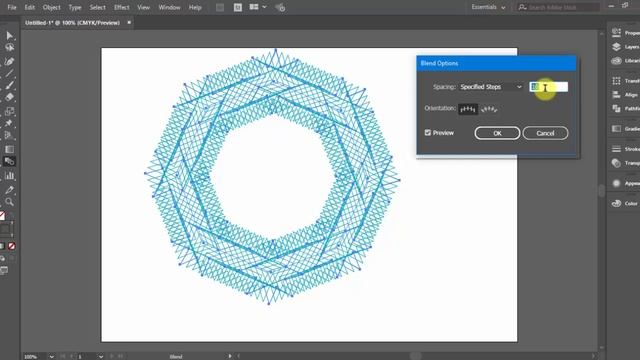This screenshot has height=360, width=640.
Task: Select the Lasso tool
Action: [9, 48]
